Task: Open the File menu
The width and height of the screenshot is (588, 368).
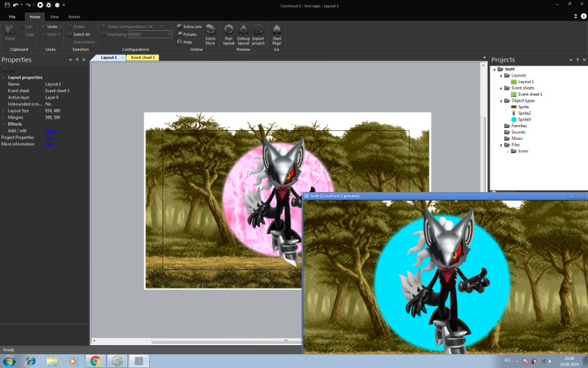Action: tap(12, 17)
